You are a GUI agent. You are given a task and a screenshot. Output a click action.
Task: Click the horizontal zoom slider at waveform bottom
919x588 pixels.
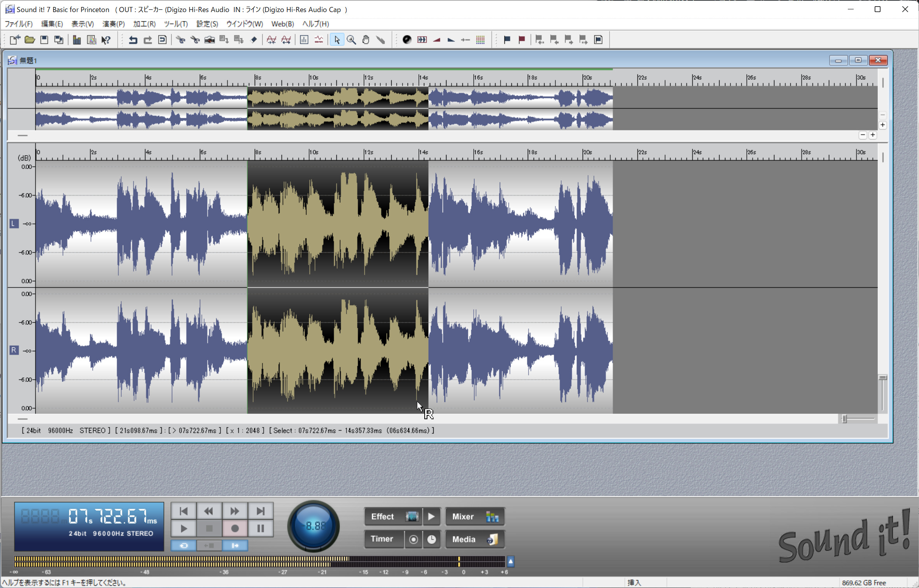pyautogui.click(x=845, y=419)
